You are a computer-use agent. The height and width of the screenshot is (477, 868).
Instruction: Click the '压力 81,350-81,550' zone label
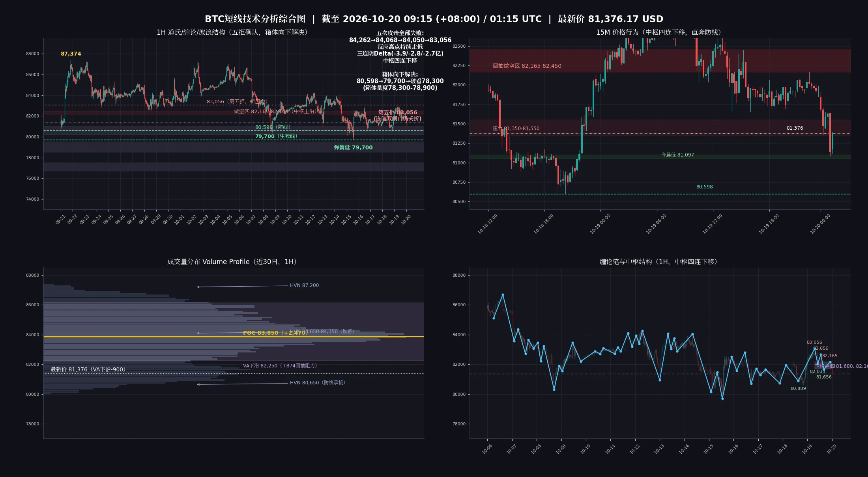point(516,129)
